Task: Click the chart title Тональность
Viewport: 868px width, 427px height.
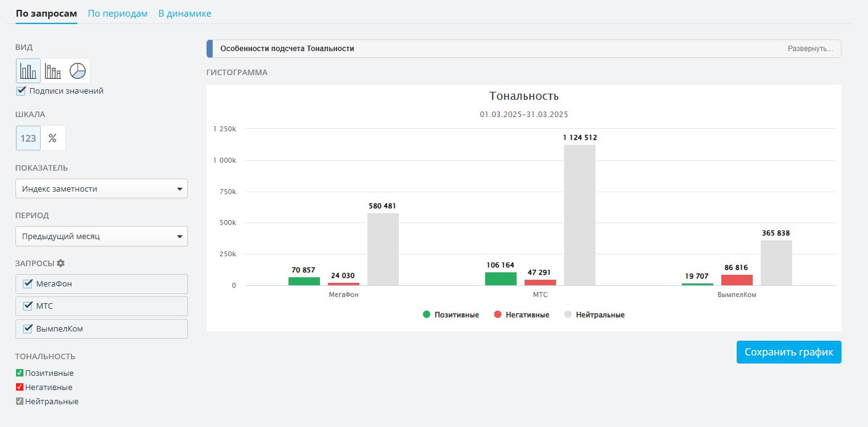Action: (524, 96)
